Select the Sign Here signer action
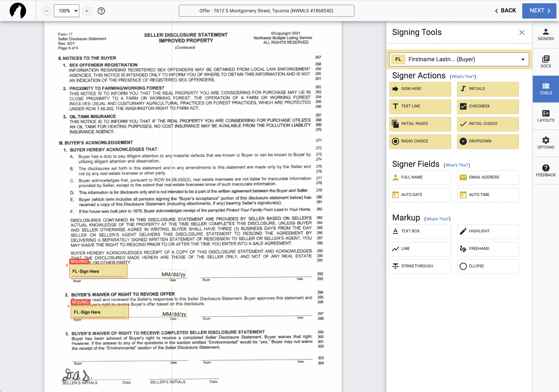This screenshot has width=559, height=392. click(420, 89)
